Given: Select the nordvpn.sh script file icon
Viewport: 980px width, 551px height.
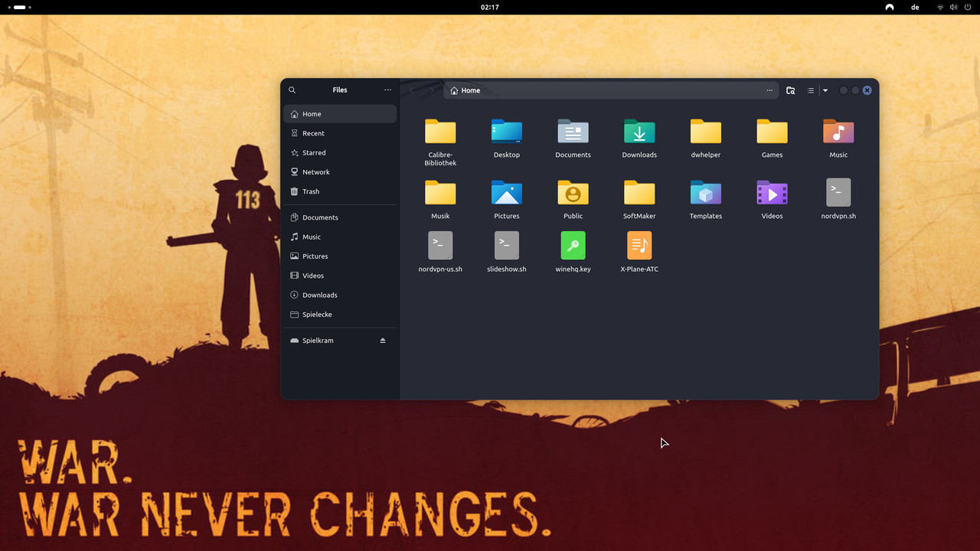Looking at the screenshot, I should [838, 193].
